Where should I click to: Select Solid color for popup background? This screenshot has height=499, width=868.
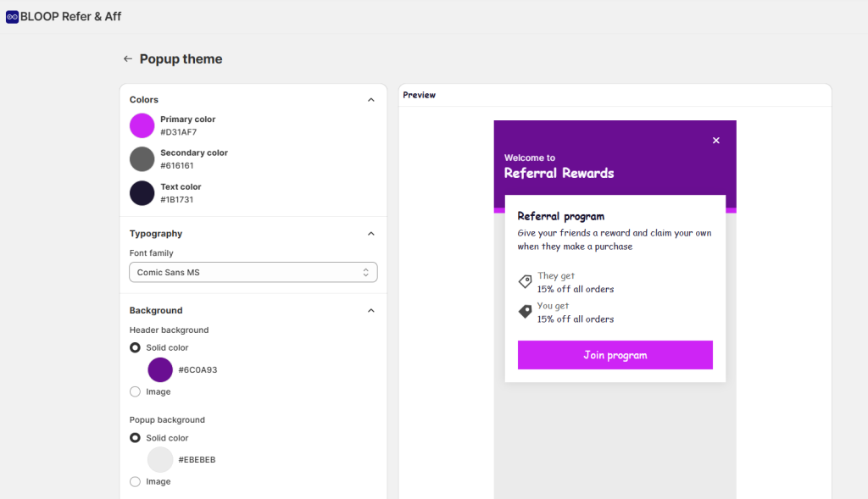[x=135, y=437]
